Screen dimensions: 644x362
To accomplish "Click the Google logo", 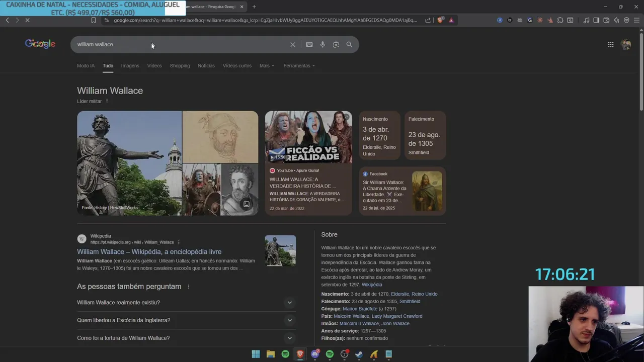I will [x=40, y=44].
